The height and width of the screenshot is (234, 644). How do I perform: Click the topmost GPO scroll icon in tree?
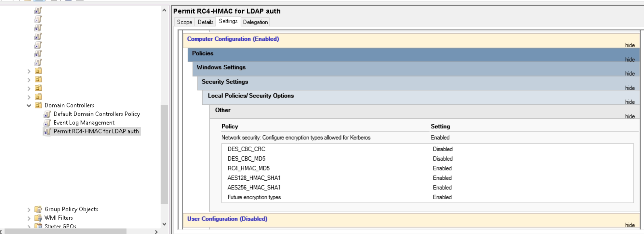(38, 11)
